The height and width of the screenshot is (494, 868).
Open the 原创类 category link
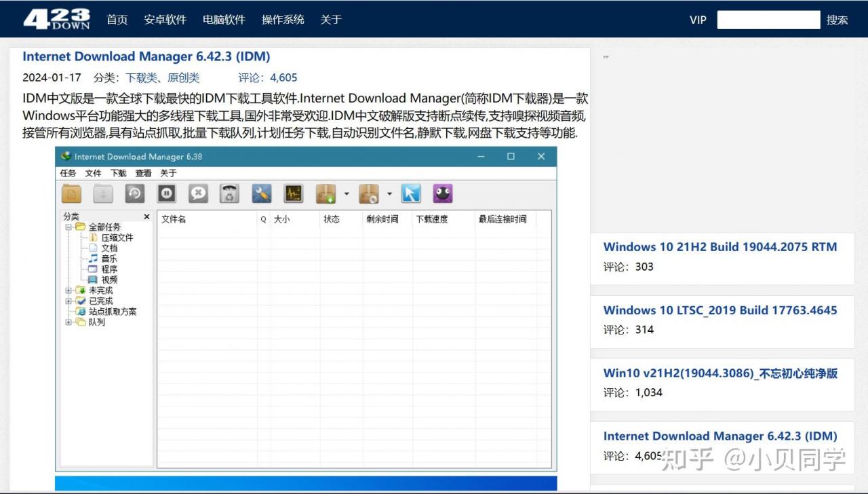[x=184, y=77]
